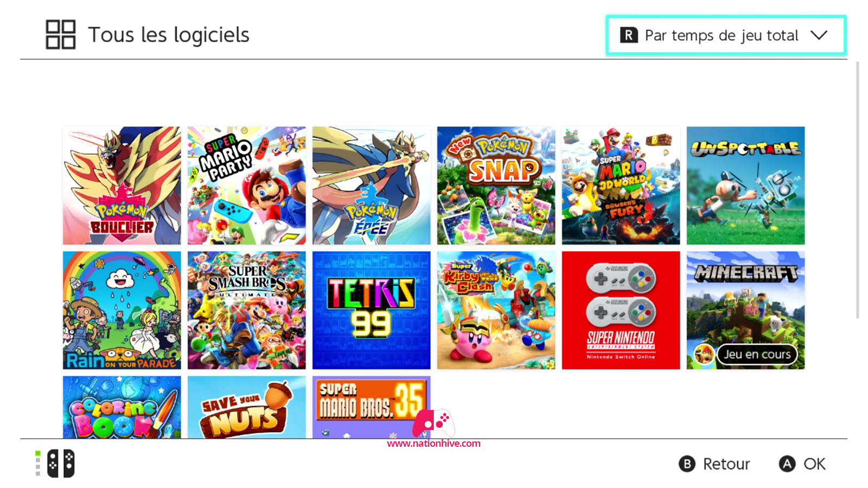Click the B Retour button
This screenshot has height=488, width=868.
tap(714, 464)
